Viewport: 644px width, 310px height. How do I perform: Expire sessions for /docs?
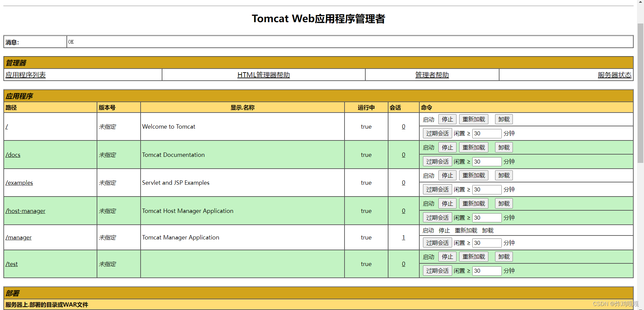coord(437,162)
